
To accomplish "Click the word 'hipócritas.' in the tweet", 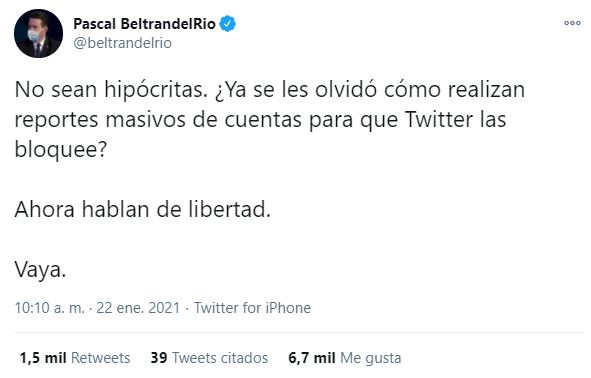I will coord(156,90).
